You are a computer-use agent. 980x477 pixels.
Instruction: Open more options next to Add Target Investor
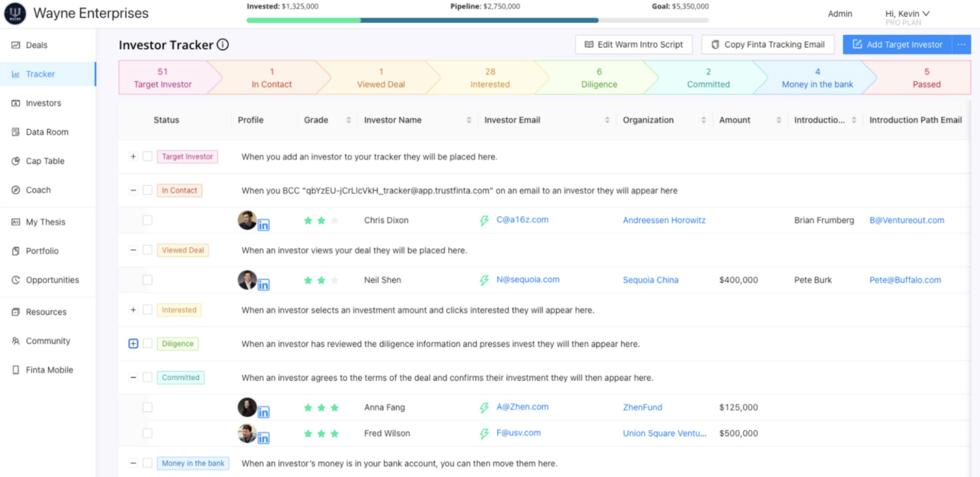[961, 44]
